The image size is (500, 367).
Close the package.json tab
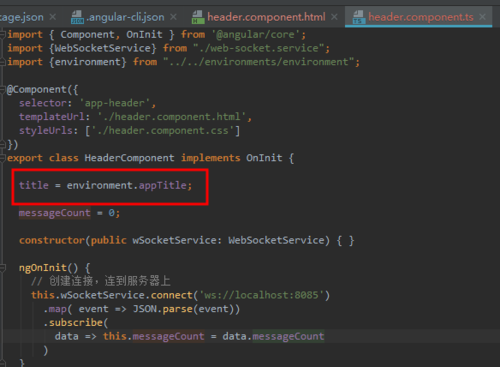(53, 17)
